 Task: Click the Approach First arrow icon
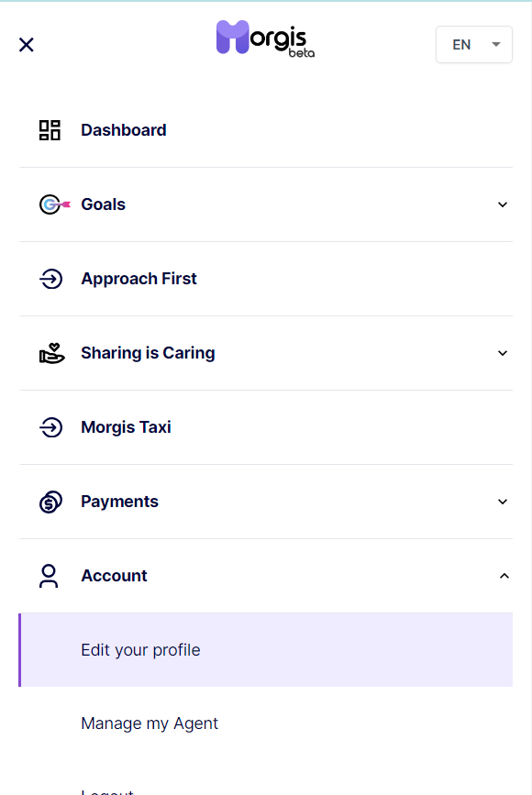(x=50, y=279)
